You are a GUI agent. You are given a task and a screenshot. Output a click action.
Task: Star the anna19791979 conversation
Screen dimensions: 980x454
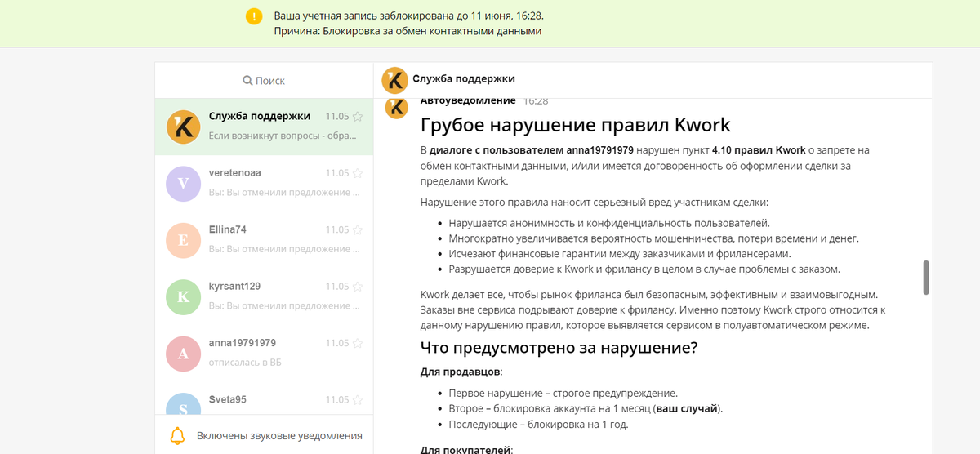357,343
